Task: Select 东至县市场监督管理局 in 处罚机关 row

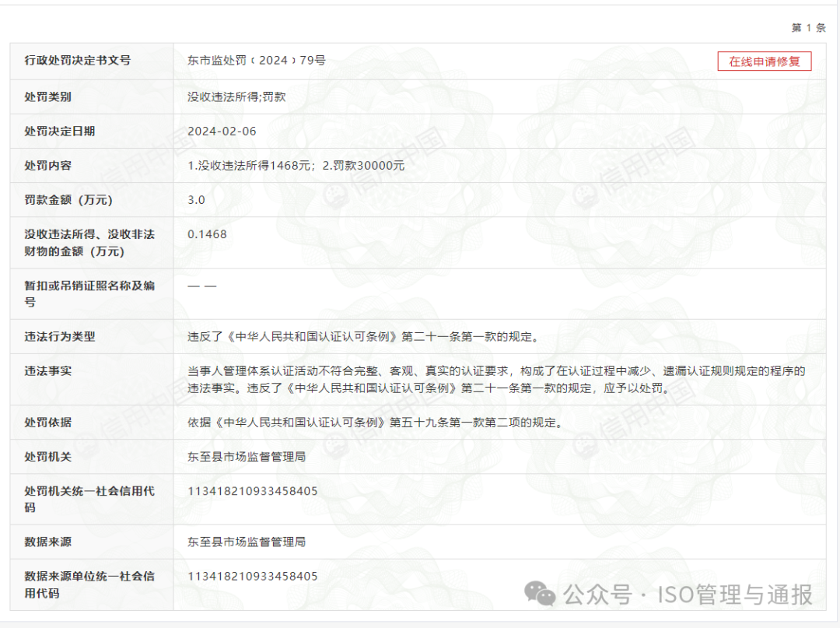Action: pyautogui.click(x=247, y=457)
